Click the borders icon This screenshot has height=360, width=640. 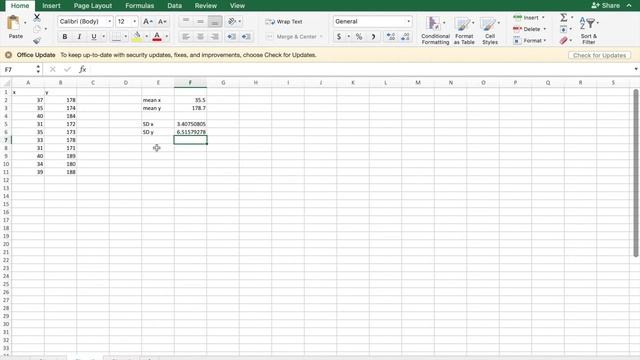[116, 37]
